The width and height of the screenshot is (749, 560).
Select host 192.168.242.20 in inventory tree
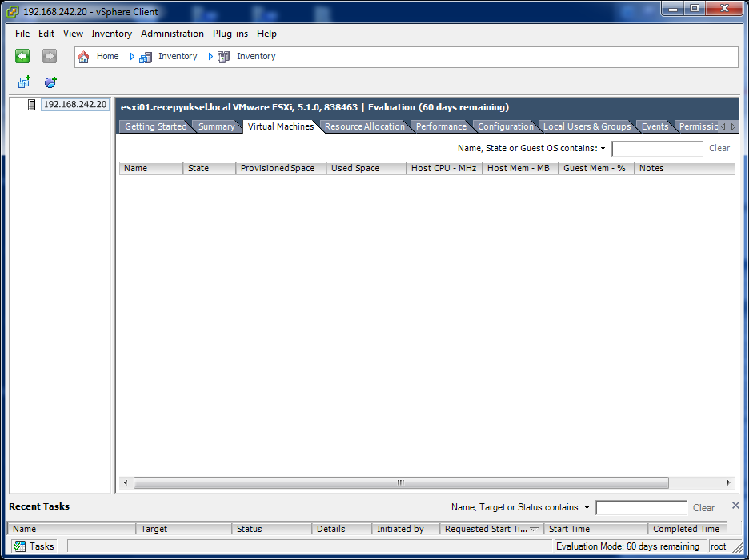click(x=75, y=104)
